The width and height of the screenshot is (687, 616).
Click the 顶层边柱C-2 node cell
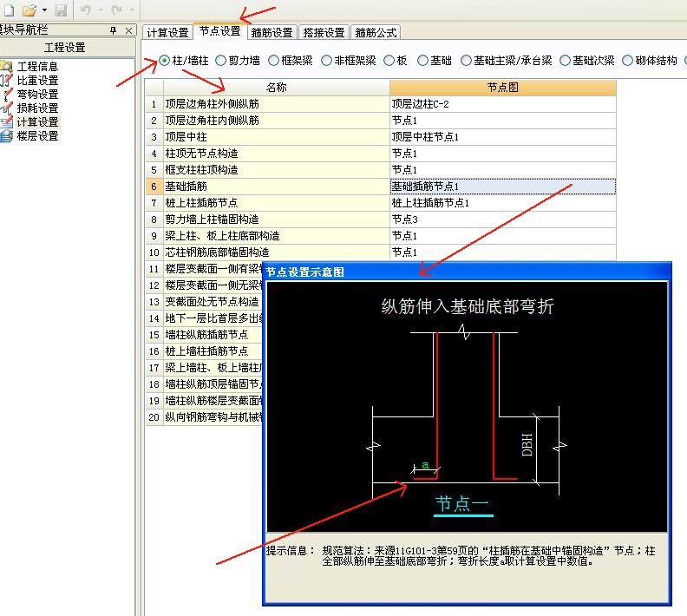[x=503, y=104]
